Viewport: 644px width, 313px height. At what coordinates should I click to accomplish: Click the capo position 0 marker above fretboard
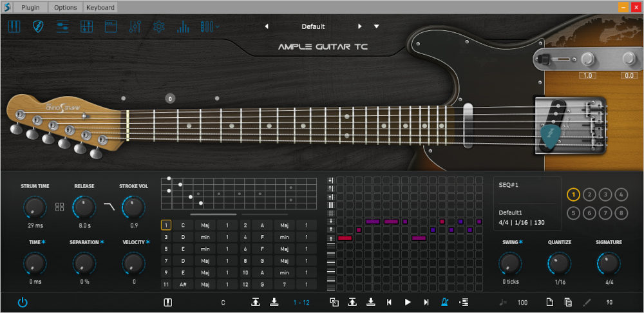point(170,98)
